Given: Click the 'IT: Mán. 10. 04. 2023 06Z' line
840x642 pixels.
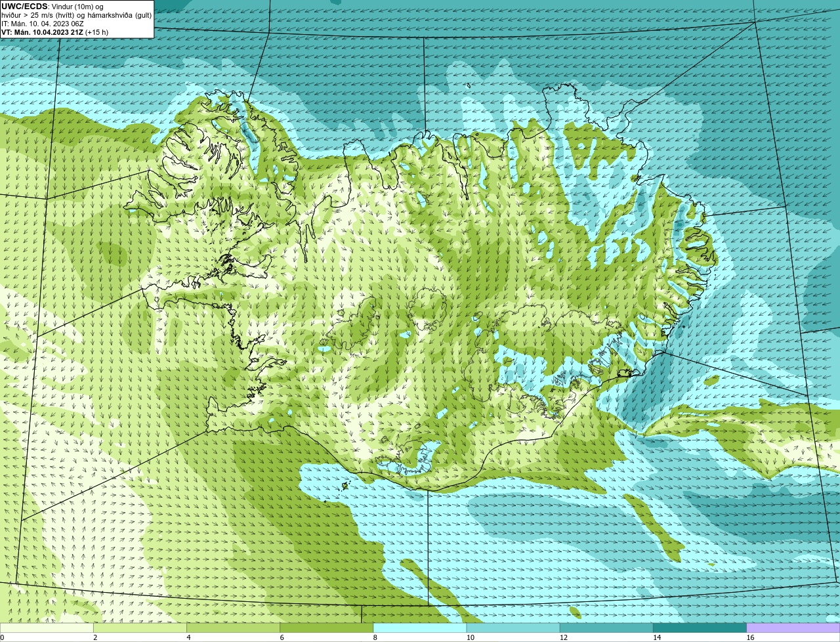Looking at the screenshot, I should [x=43, y=23].
